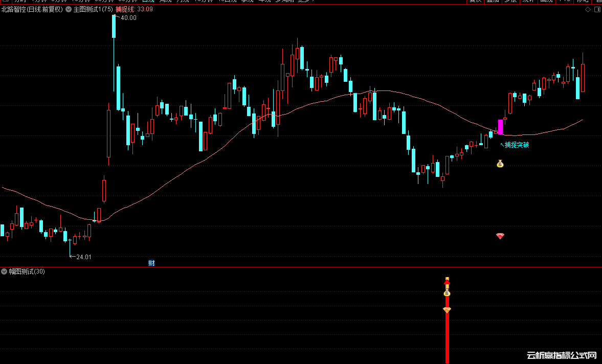Click the orange diamond icon in 幅图测试 panel
Viewport: 602px width, 364px height.
pyautogui.click(x=447, y=309)
